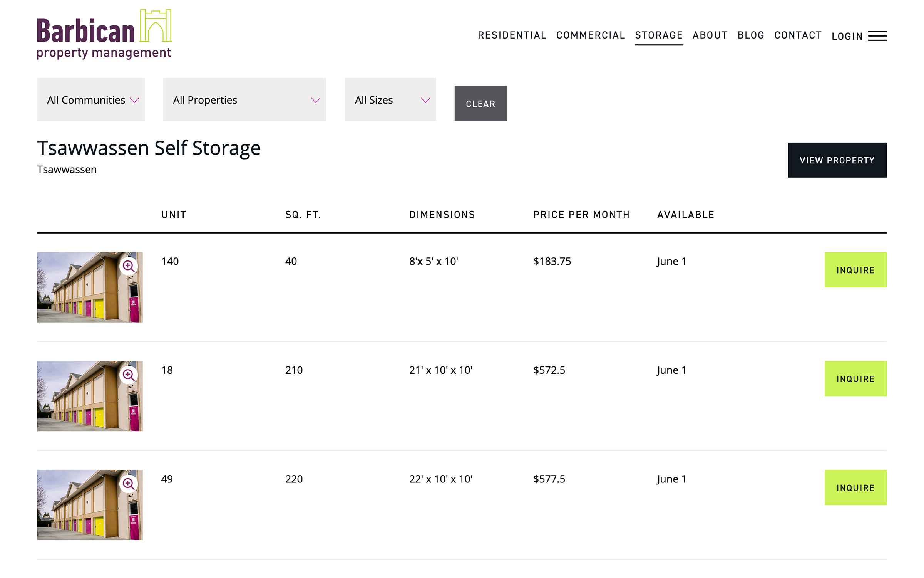
Task: Click the PRICE PER MONTH column header
Action: click(581, 215)
